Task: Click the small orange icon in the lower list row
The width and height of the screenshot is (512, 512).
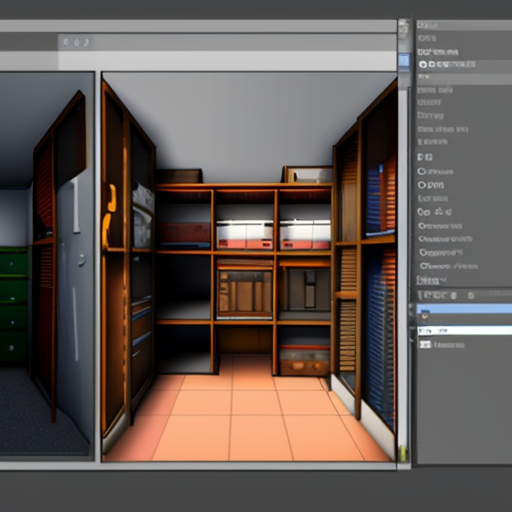Action: pos(425,316)
